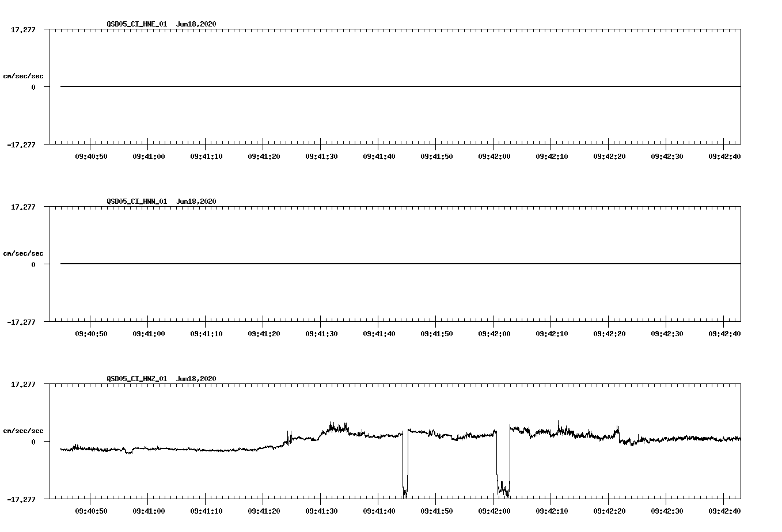Click 09:41:40 time label under HNZ plot
Image resolution: width=782 pixels, height=532 pixels.
point(379,511)
